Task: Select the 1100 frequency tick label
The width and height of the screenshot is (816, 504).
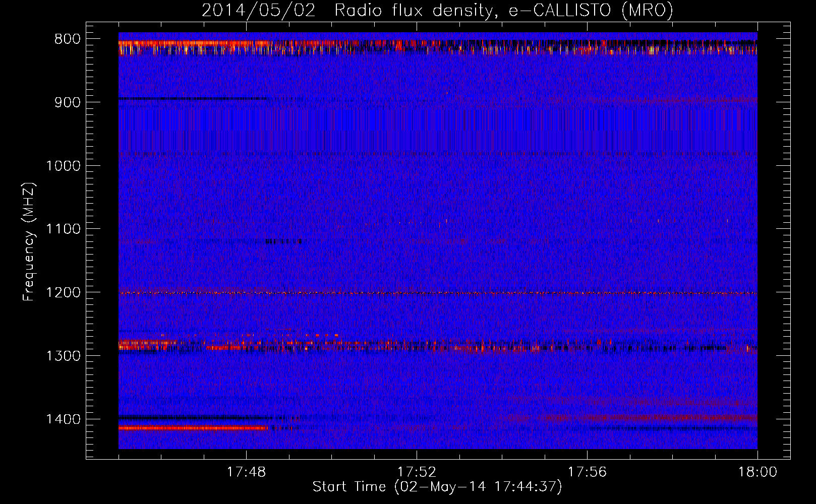Action: click(63, 229)
